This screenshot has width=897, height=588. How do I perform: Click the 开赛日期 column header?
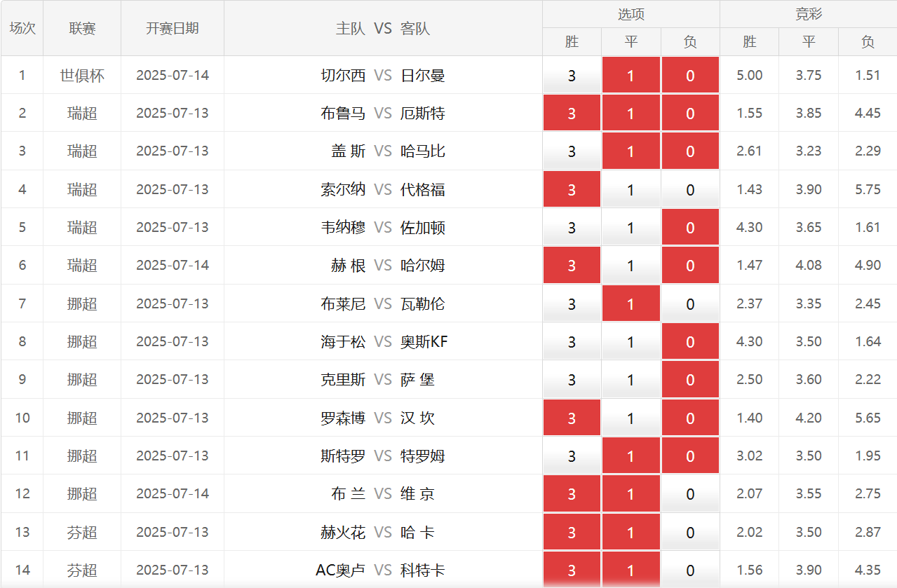click(x=173, y=28)
